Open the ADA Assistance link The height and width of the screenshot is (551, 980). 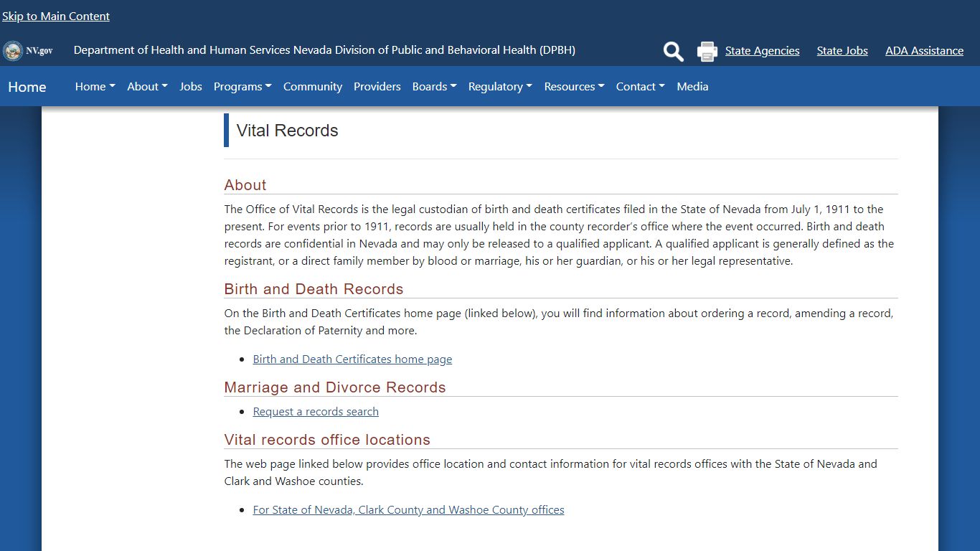tap(924, 51)
